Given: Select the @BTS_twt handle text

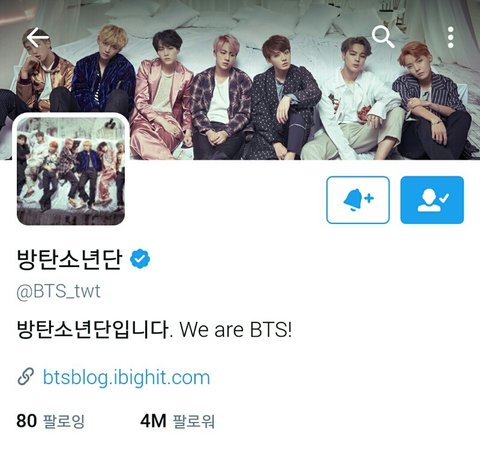Looking at the screenshot, I should coord(58,291).
